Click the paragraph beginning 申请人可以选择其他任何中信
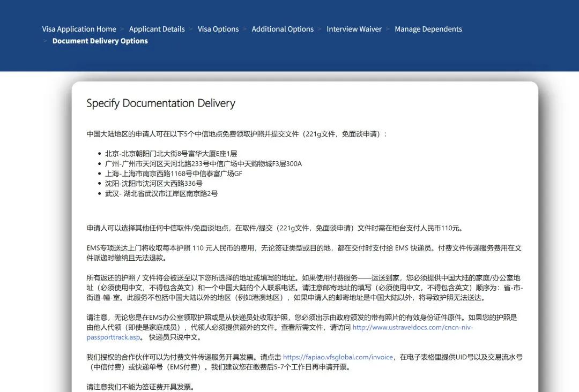579x392 pixels. (275, 228)
